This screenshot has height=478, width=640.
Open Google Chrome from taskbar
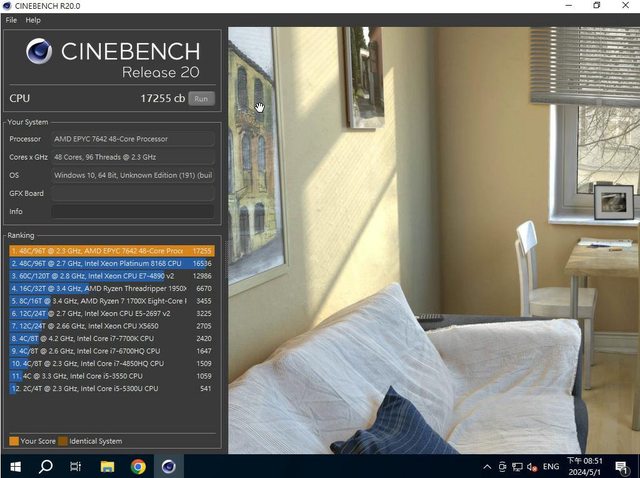pyautogui.click(x=138, y=466)
